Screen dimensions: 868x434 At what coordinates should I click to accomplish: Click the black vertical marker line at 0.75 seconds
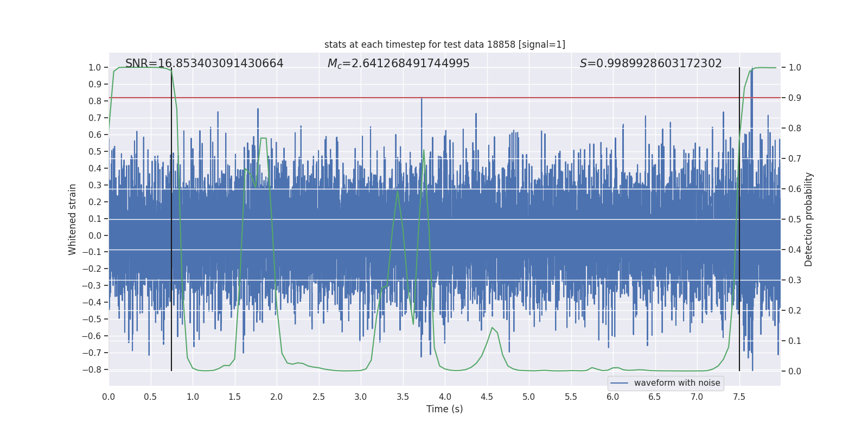click(171, 219)
